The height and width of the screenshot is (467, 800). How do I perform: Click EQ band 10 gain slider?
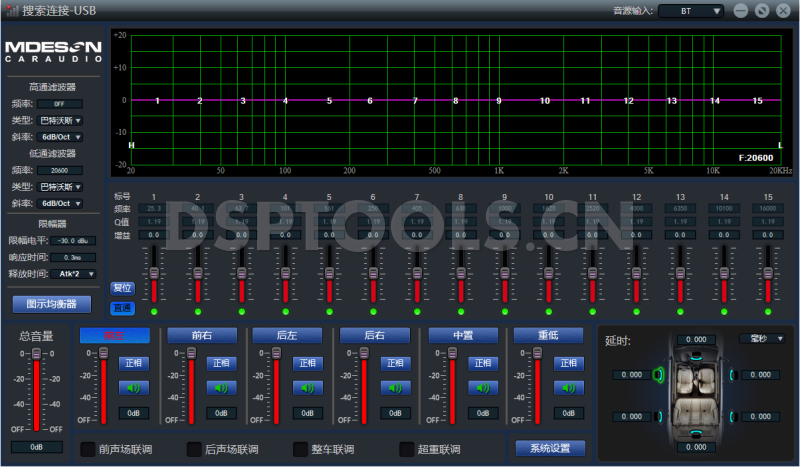[548, 274]
